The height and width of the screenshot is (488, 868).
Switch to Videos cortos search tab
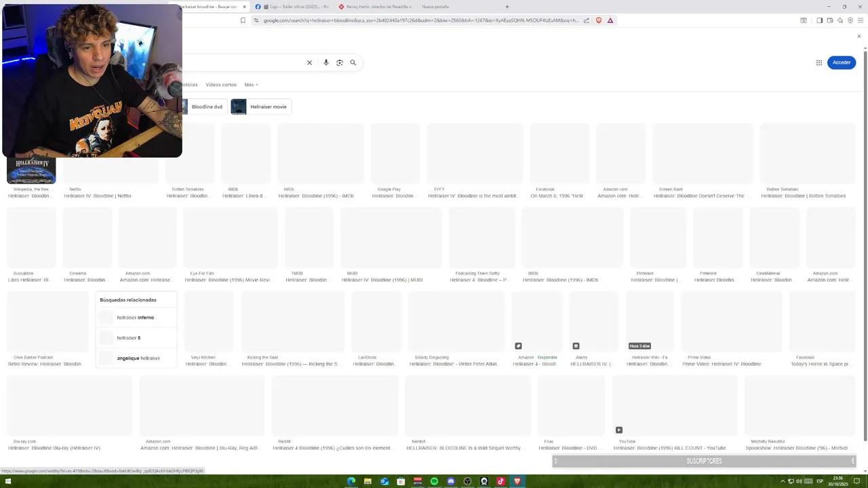221,85
